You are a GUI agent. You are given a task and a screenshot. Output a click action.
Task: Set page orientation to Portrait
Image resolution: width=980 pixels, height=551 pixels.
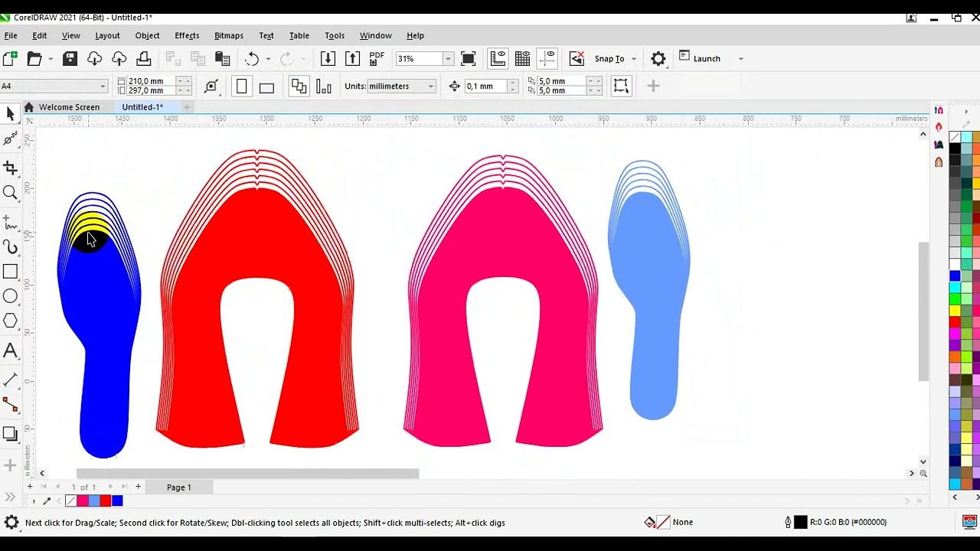tap(242, 86)
